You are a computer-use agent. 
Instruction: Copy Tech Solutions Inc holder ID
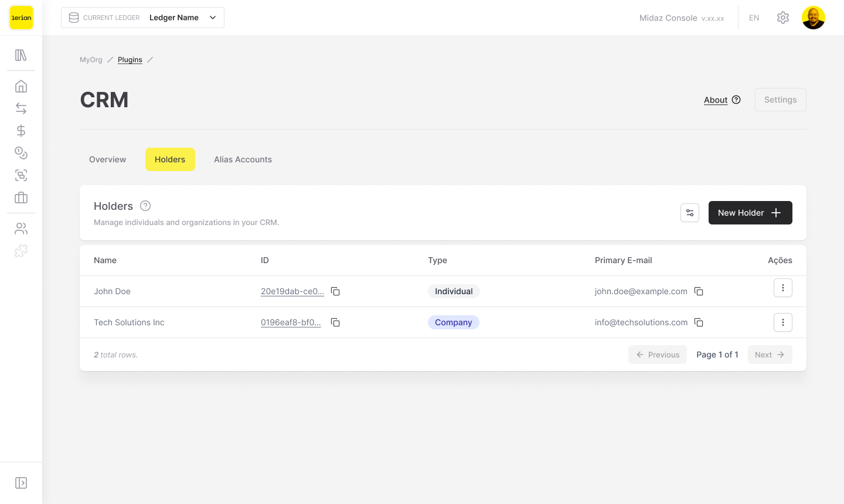(x=335, y=322)
